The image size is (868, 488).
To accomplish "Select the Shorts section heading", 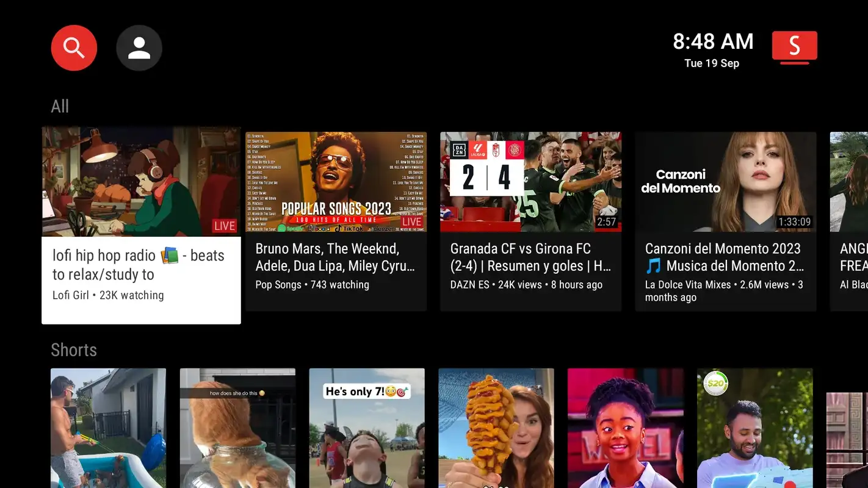I will point(74,350).
